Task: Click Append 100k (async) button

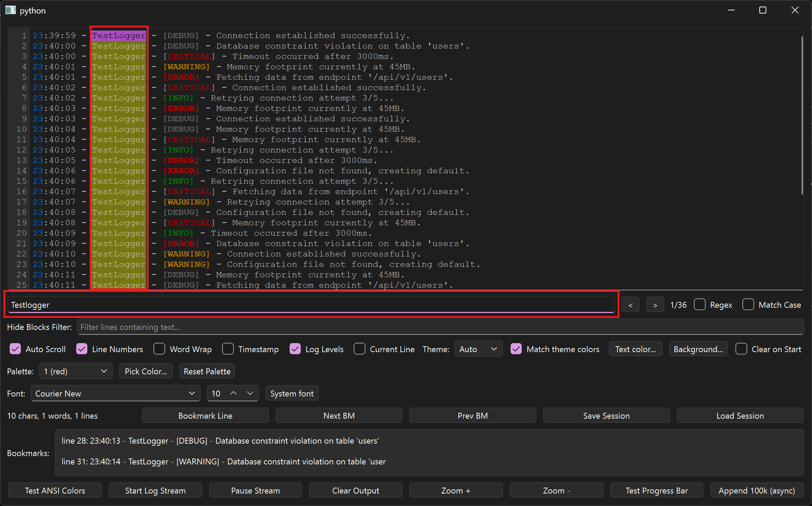Action: tap(757, 490)
